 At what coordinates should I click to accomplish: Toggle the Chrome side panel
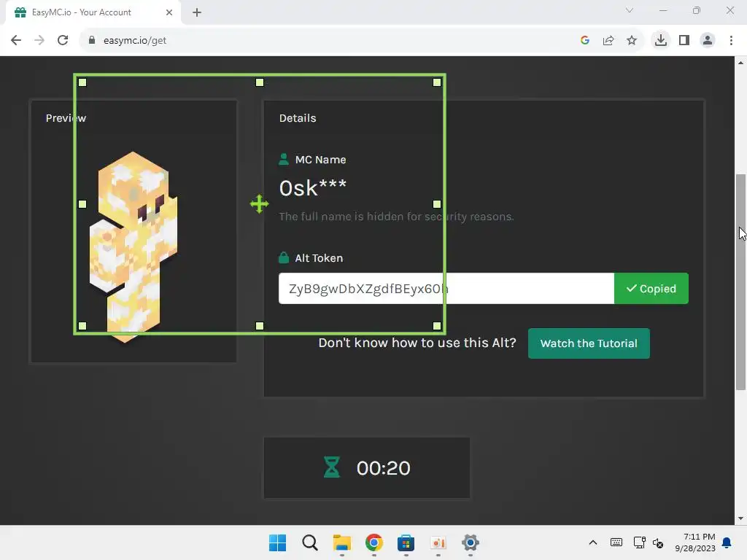pyautogui.click(x=684, y=41)
